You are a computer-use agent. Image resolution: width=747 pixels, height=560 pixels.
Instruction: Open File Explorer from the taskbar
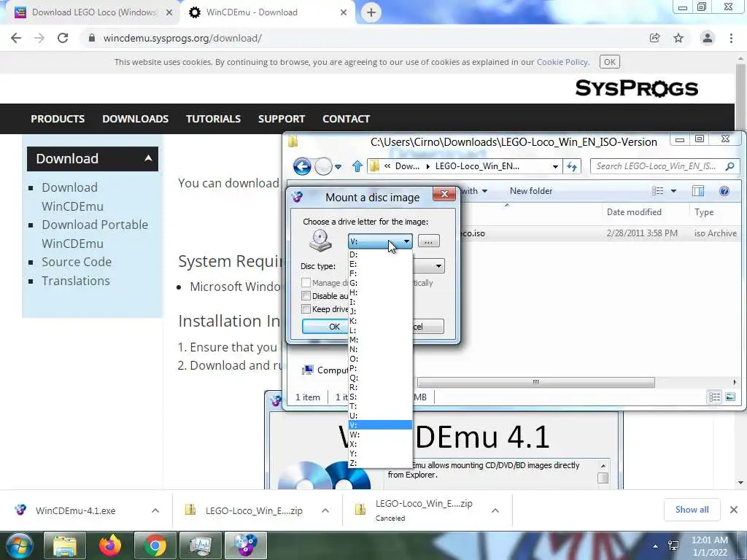coord(64,545)
